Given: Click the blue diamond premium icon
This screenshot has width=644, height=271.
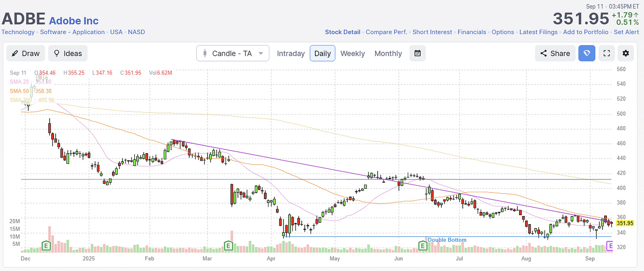Looking at the screenshot, I should click(x=587, y=54).
